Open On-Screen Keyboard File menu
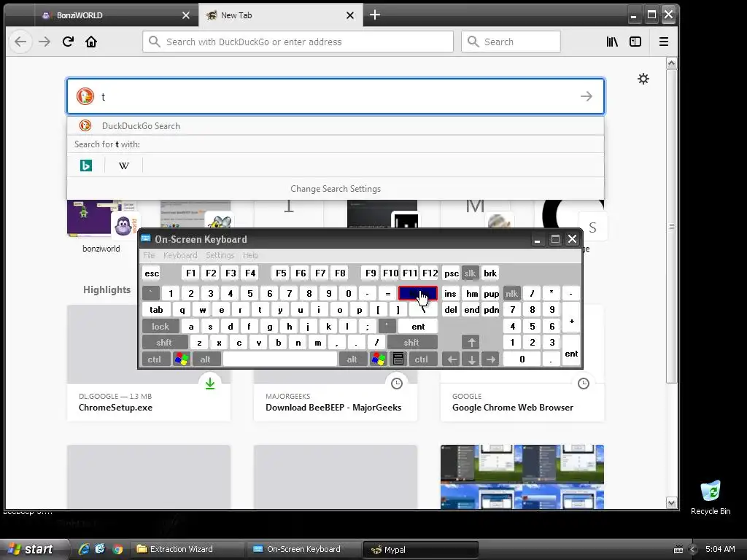 (149, 255)
